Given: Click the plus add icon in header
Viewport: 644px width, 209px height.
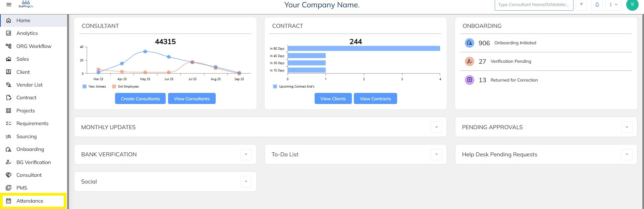Looking at the screenshot, I should (x=581, y=4).
